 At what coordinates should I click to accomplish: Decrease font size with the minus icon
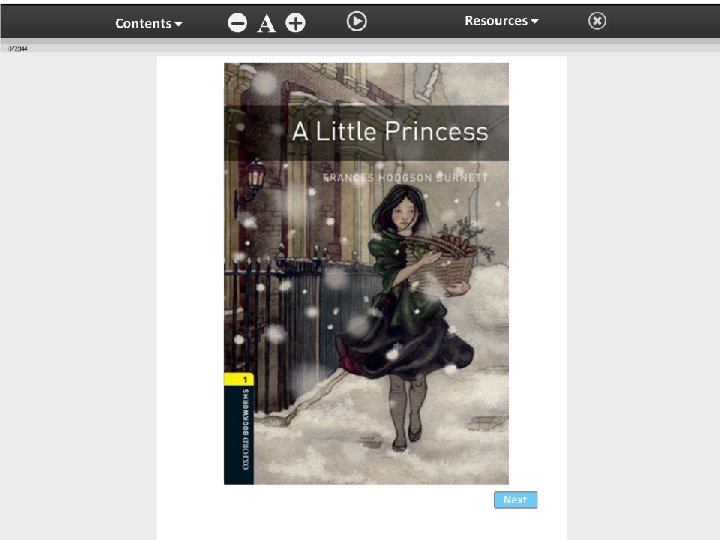coord(237,23)
